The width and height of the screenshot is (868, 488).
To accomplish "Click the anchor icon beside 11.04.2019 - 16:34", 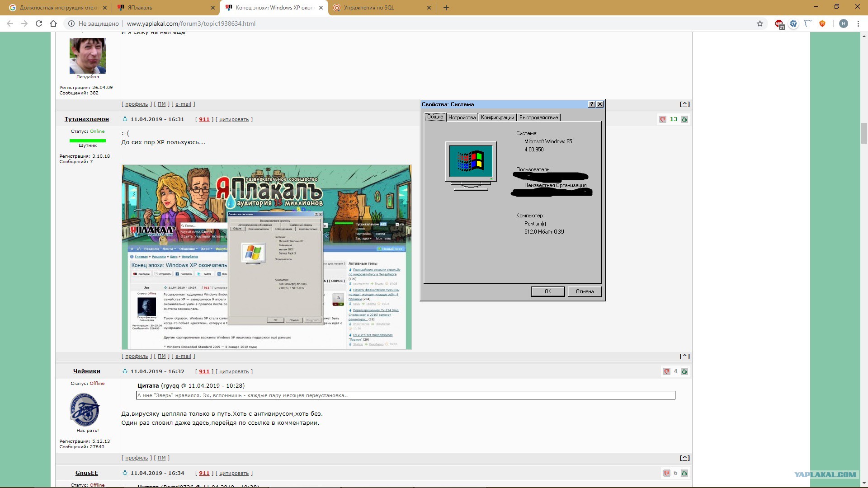I will click(x=125, y=473).
